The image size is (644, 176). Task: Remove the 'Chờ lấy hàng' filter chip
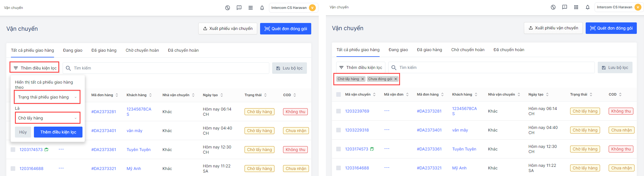point(363,79)
